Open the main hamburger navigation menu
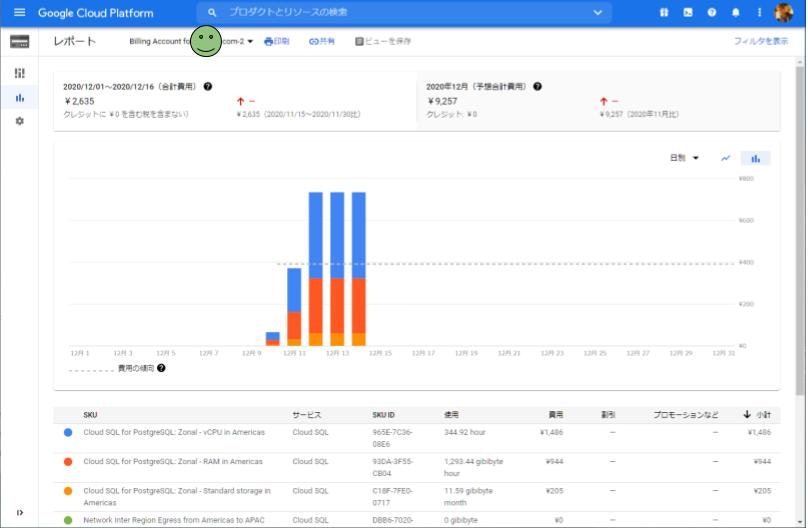Viewport: 808px width, 532px height. pos(20,12)
